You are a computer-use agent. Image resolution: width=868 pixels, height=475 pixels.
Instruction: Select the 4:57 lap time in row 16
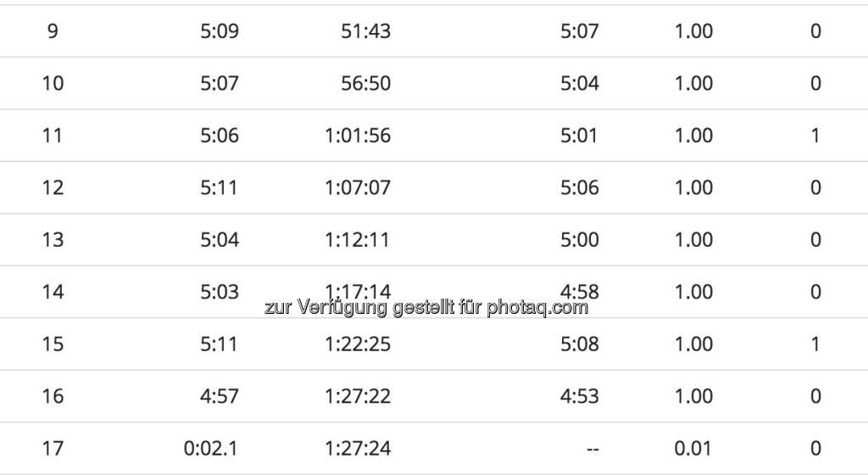pos(220,396)
